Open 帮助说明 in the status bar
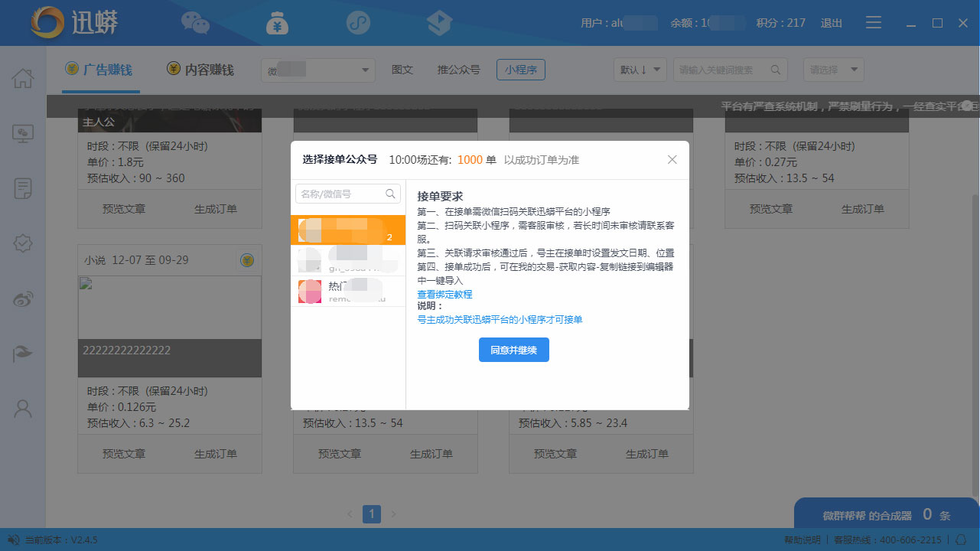The image size is (980, 551). (803, 540)
